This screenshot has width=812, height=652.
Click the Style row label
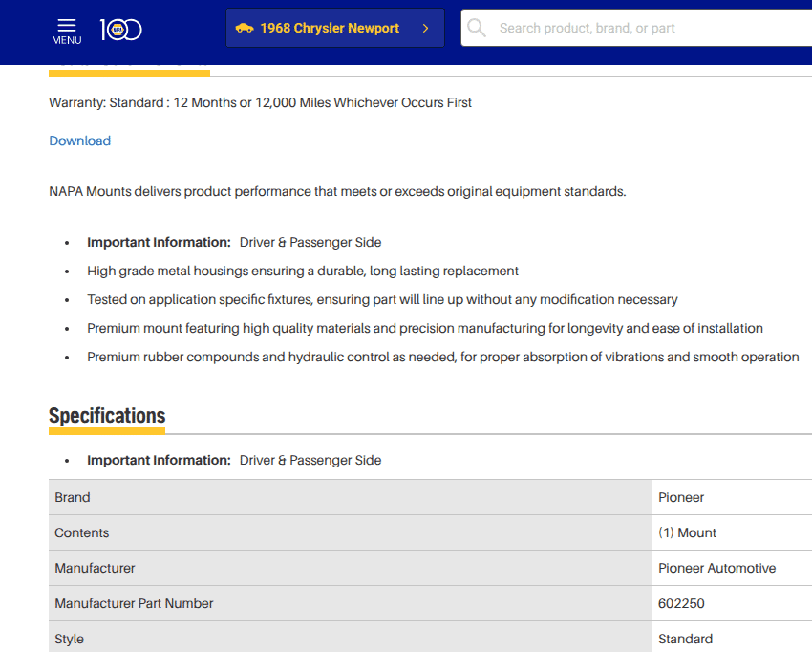(x=69, y=639)
